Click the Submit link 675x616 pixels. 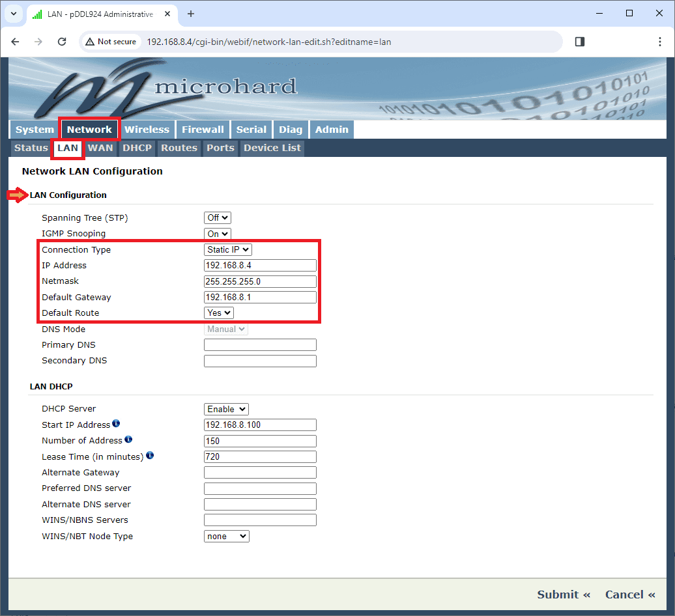(564, 595)
